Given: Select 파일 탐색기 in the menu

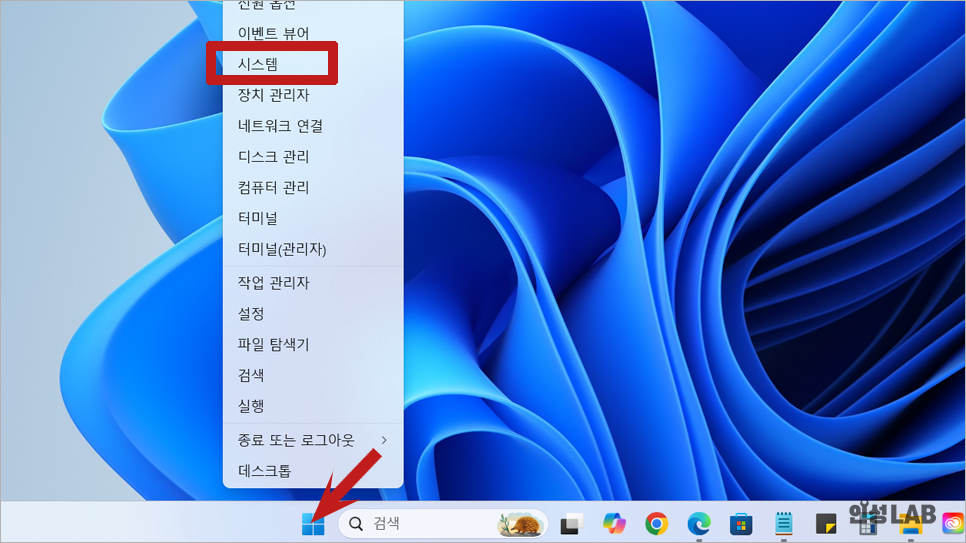Looking at the screenshot, I should coord(313,345).
